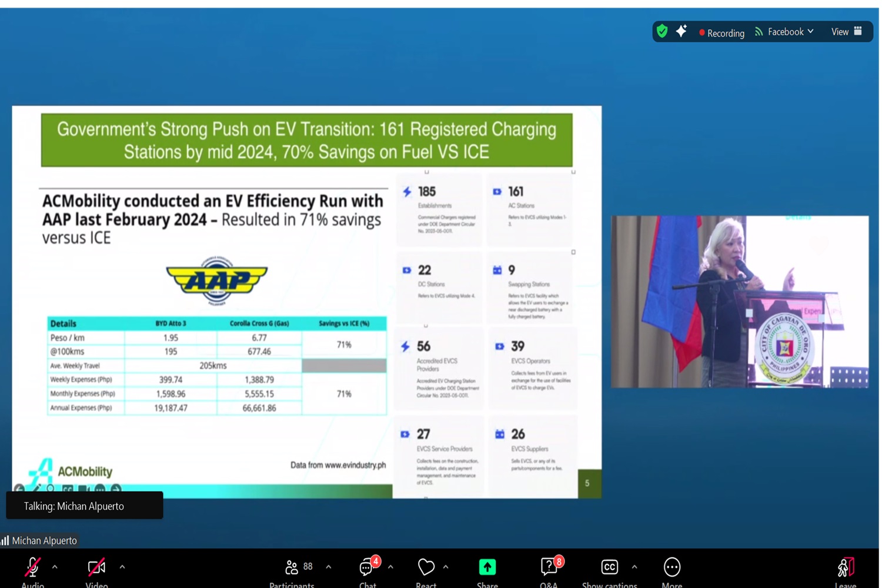The height and width of the screenshot is (588, 882).
Task: Click the Show captions CC icon
Action: [610, 567]
